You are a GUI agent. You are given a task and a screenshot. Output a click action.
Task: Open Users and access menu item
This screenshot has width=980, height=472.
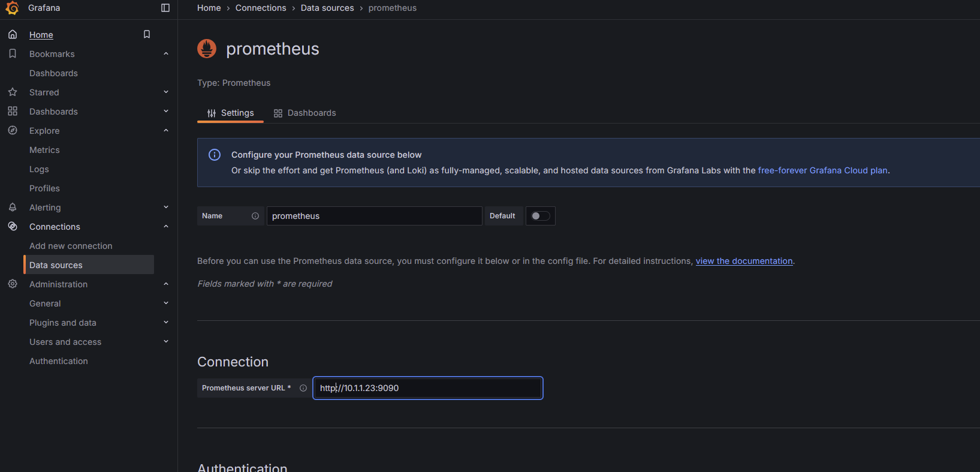point(65,342)
